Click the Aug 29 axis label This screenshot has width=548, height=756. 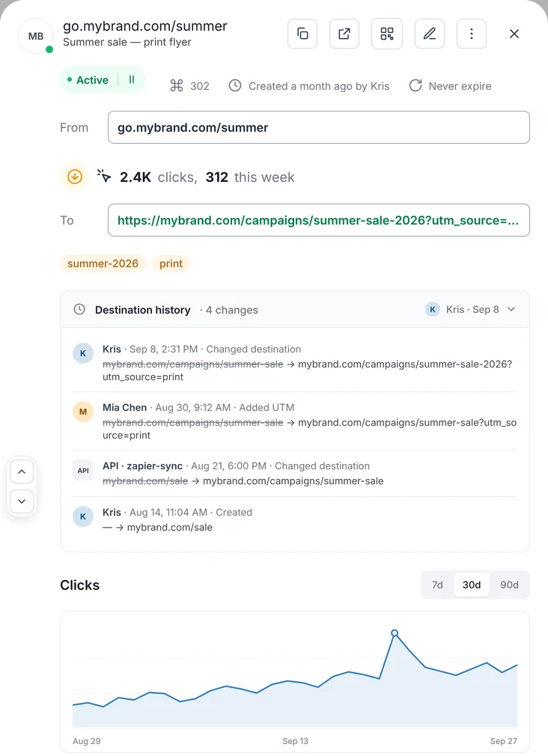(87, 741)
